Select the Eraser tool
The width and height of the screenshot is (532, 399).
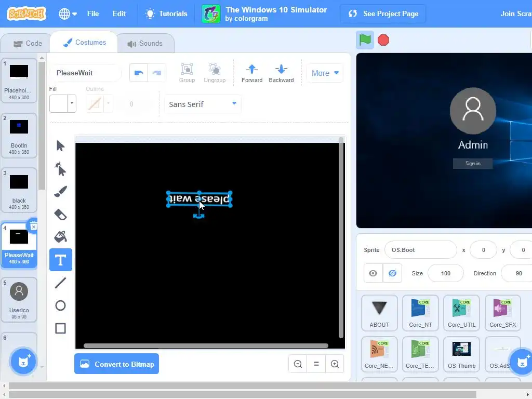tap(60, 215)
